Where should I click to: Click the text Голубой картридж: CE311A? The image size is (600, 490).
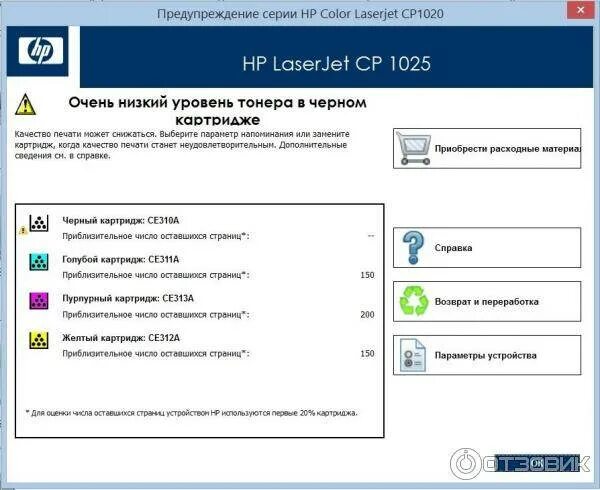121,259
